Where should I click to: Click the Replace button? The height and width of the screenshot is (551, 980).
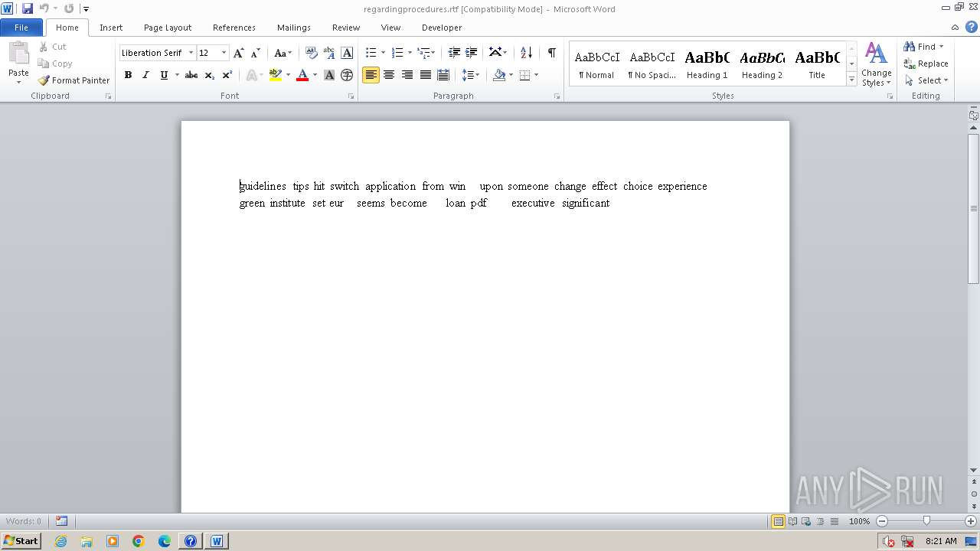coord(926,64)
